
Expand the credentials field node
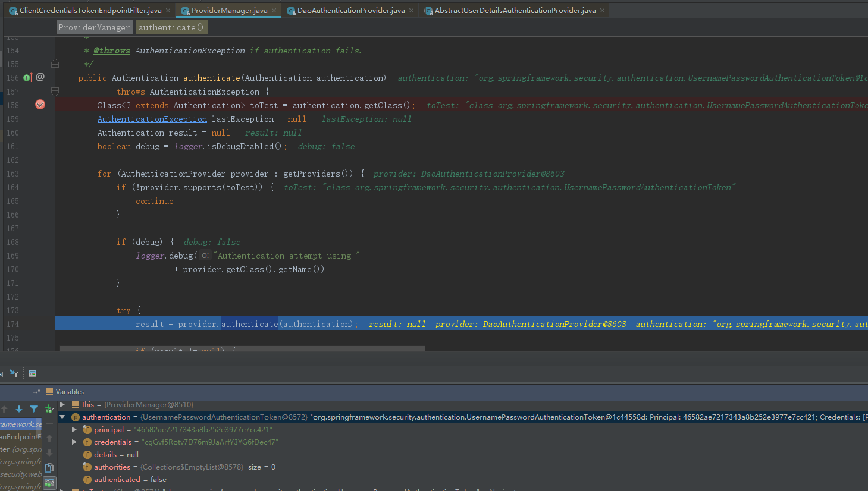(x=74, y=442)
